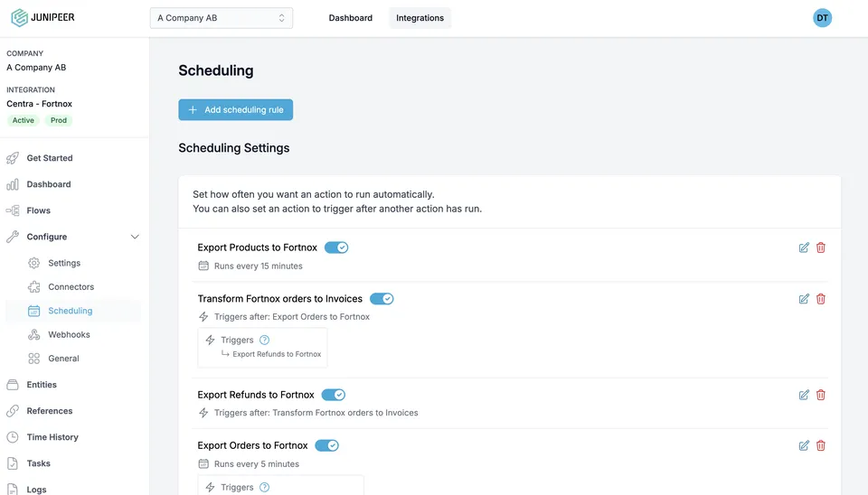Open the Connectors submenu item
The width and height of the screenshot is (868, 495).
pyautogui.click(x=71, y=286)
